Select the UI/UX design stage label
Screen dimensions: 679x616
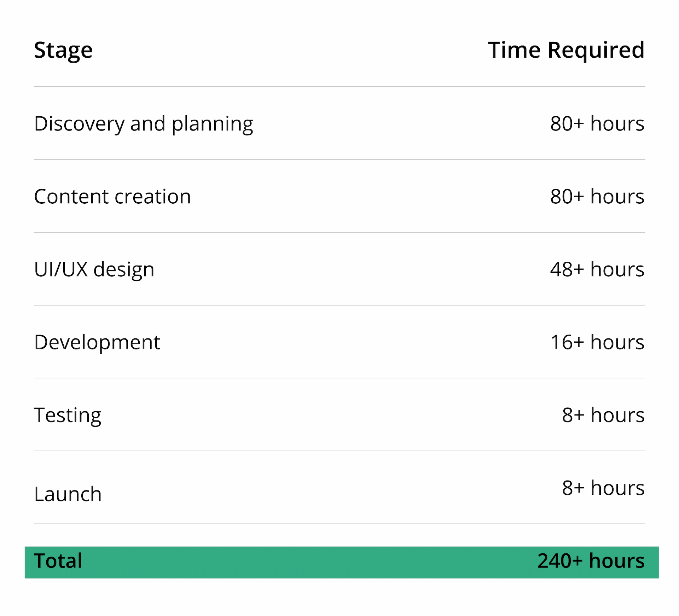[x=94, y=269]
